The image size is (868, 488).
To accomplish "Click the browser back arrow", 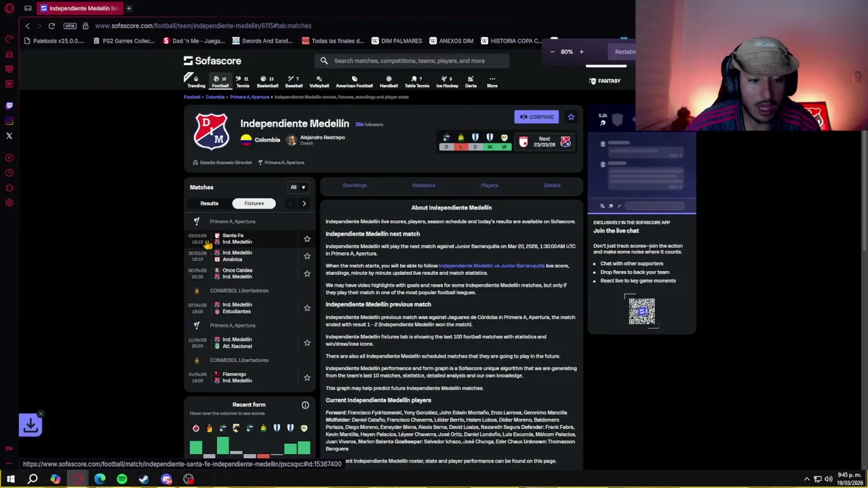I will point(27,26).
